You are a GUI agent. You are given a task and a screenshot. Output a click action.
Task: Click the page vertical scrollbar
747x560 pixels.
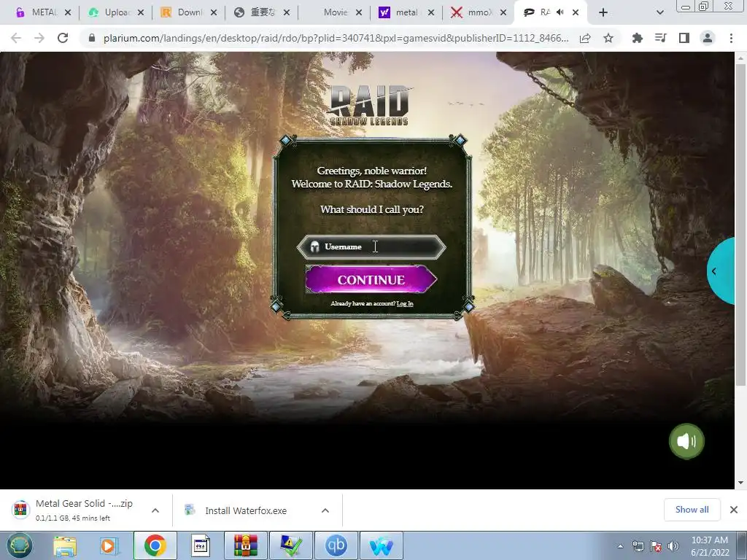(740, 224)
